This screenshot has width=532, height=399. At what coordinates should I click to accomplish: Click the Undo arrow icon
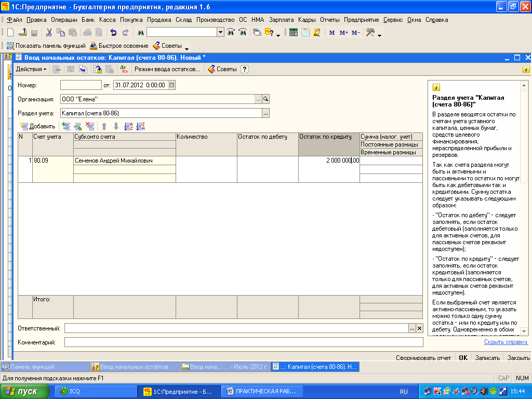(x=113, y=33)
